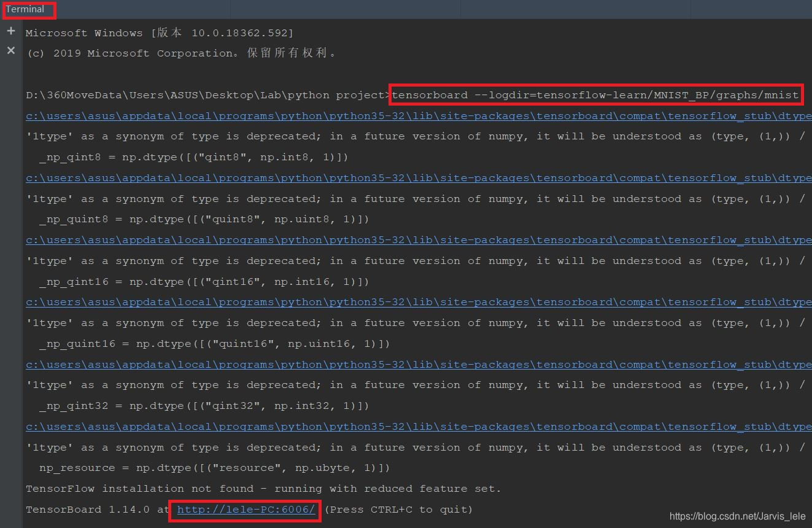This screenshot has height=528, width=812.
Task: Click the '(Press CTRL+C to quit)' text
Action: pos(398,510)
